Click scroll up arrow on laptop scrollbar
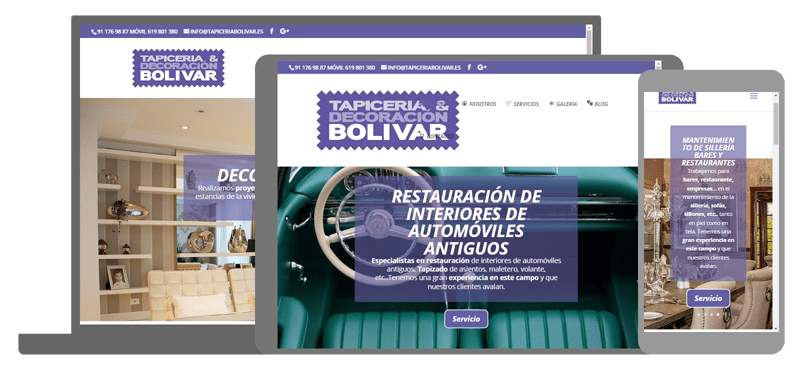800x369 pixels. [589, 28]
